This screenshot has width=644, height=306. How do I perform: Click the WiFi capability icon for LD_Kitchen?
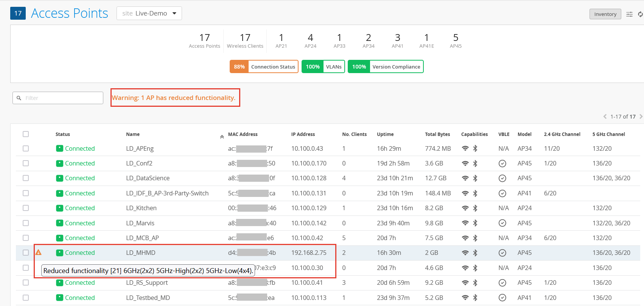pyautogui.click(x=465, y=208)
